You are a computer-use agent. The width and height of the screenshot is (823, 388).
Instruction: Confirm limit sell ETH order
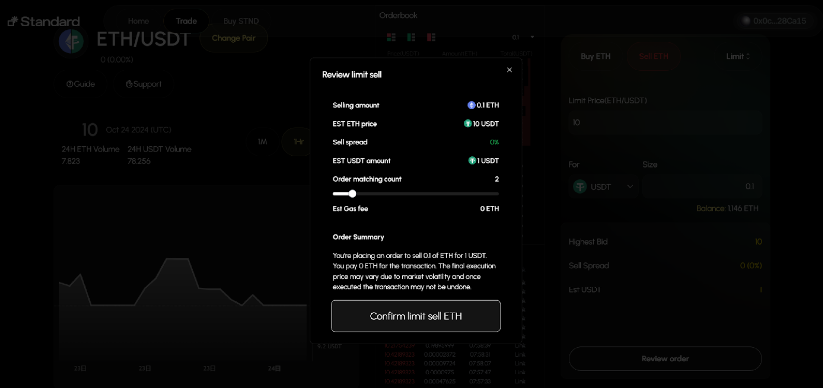pyautogui.click(x=416, y=316)
